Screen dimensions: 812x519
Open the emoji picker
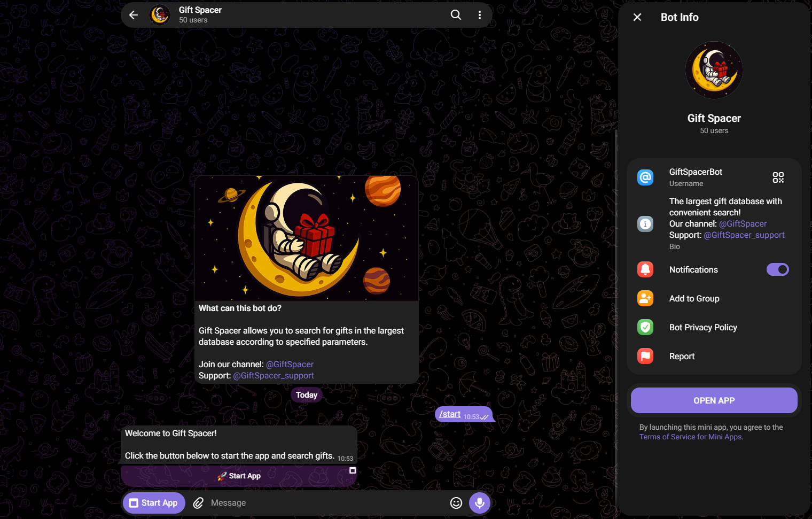point(456,503)
